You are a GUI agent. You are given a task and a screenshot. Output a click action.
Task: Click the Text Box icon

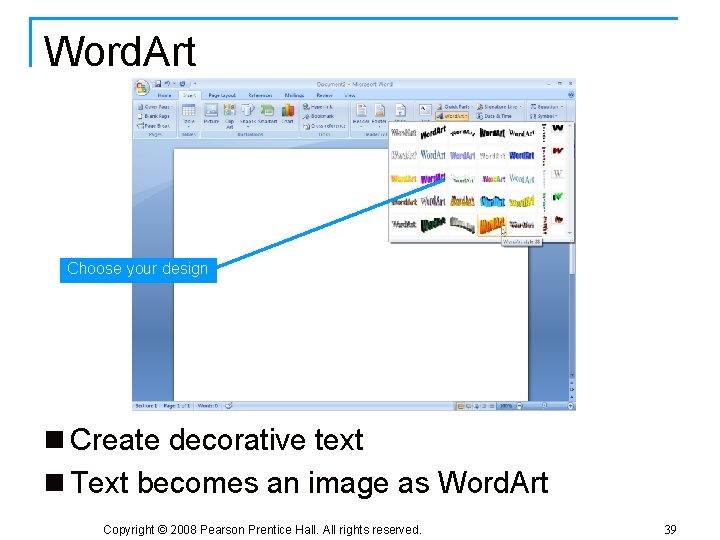(425, 111)
